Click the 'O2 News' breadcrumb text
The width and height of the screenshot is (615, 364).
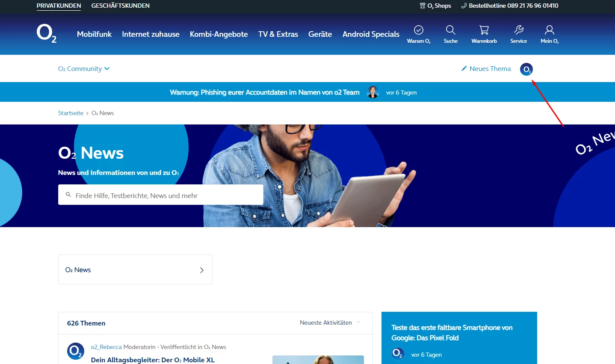point(103,113)
